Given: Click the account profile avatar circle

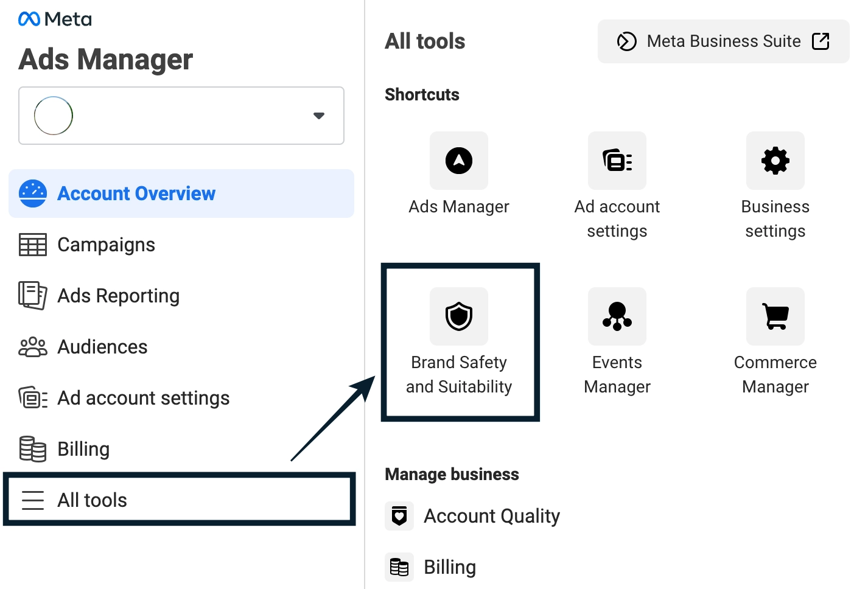Looking at the screenshot, I should pyautogui.click(x=54, y=116).
